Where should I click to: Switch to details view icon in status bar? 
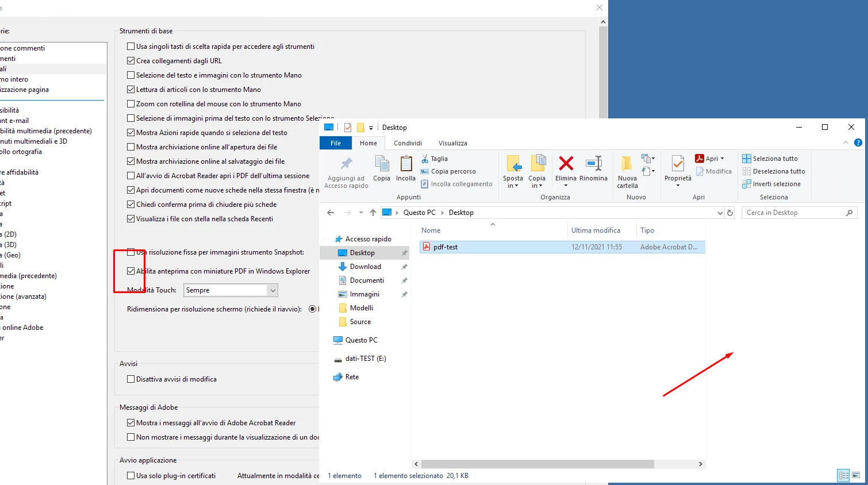coord(843,475)
